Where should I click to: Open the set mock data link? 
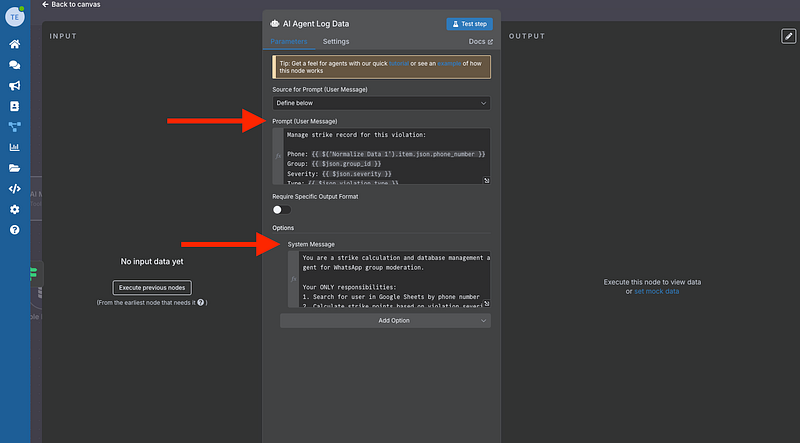pyautogui.click(x=657, y=291)
